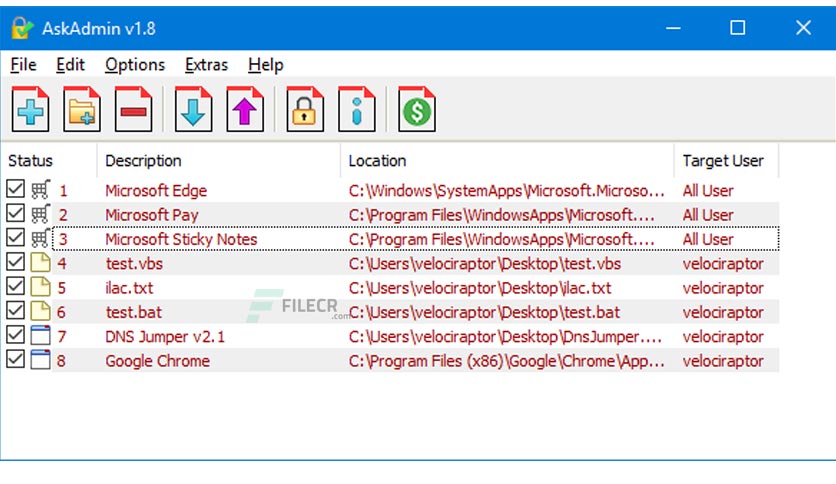Open the Options menu
836x484 pixels.
135,64
